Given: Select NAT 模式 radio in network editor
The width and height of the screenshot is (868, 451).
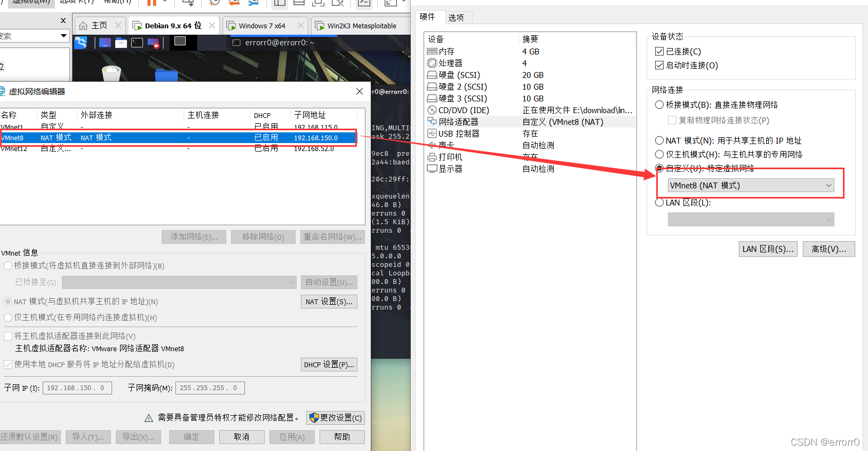Looking at the screenshot, I should click(x=8, y=302).
